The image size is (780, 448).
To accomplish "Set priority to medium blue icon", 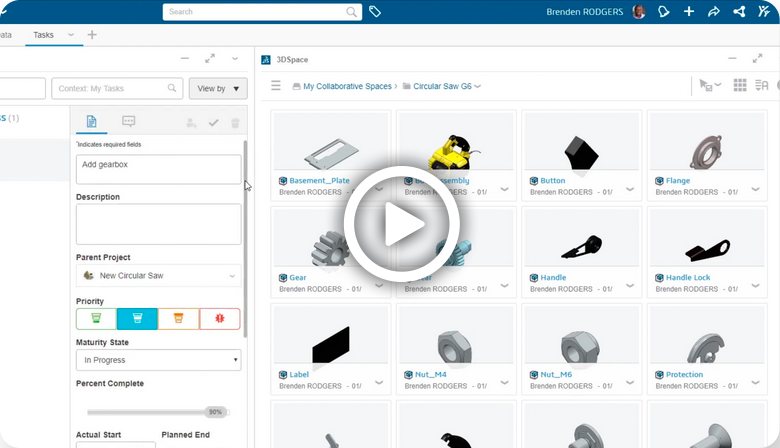I will pyautogui.click(x=137, y=319).
